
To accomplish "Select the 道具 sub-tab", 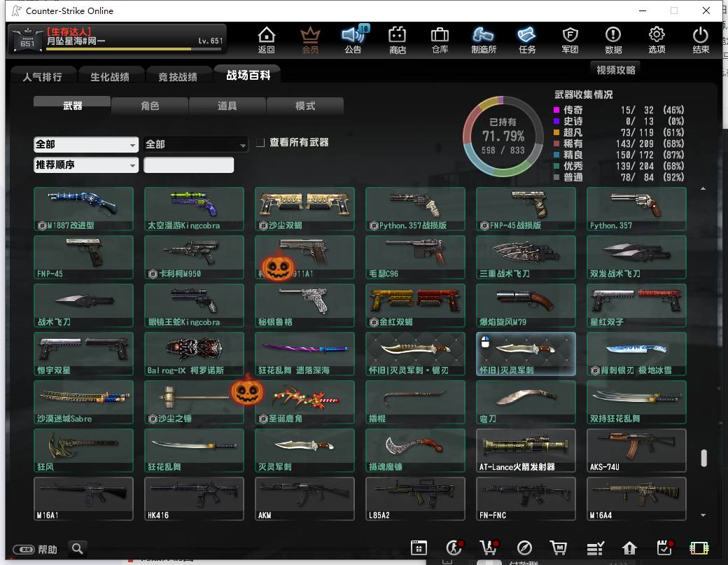I will point(227,106).
